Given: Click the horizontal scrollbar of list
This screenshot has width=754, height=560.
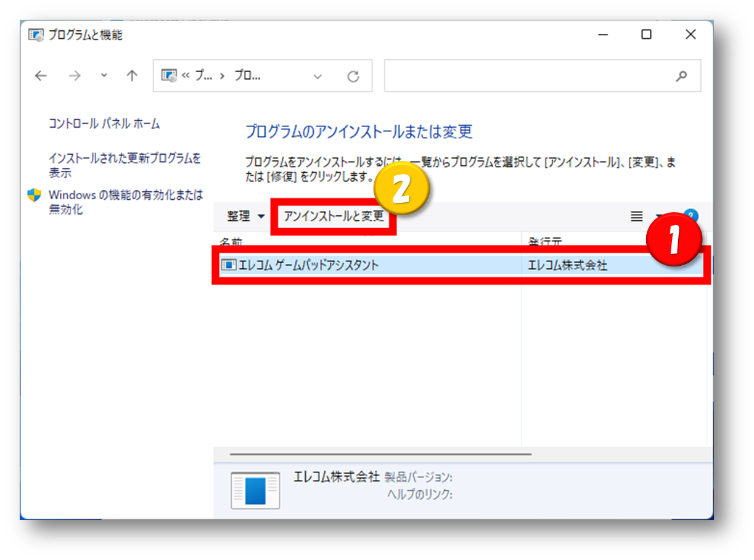Looking at the screenshot, I should 380,454.
